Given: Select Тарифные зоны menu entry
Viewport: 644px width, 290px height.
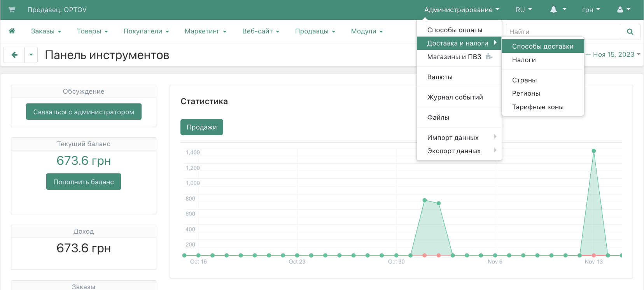Looking at the screenshot, I should tap(537, 107).
